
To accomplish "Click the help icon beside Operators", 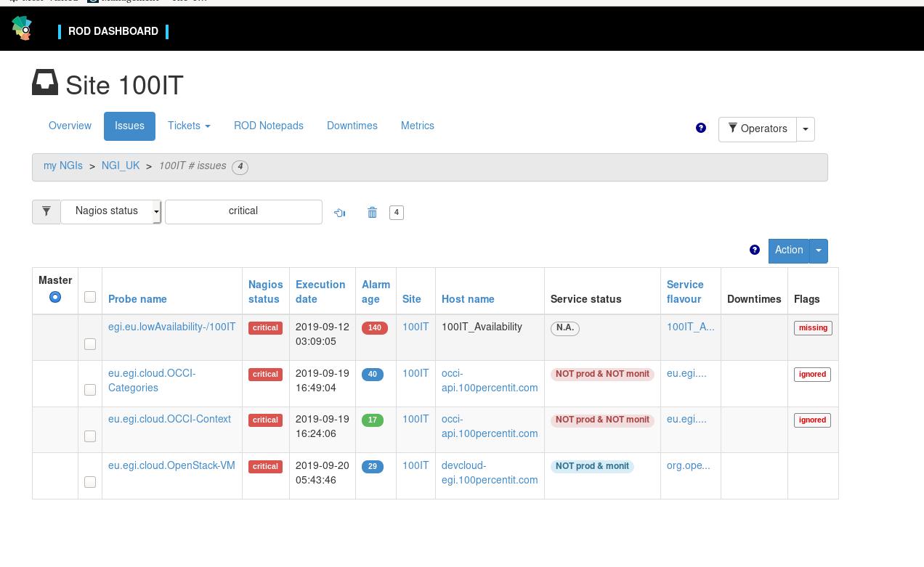I will coord(700,128).
